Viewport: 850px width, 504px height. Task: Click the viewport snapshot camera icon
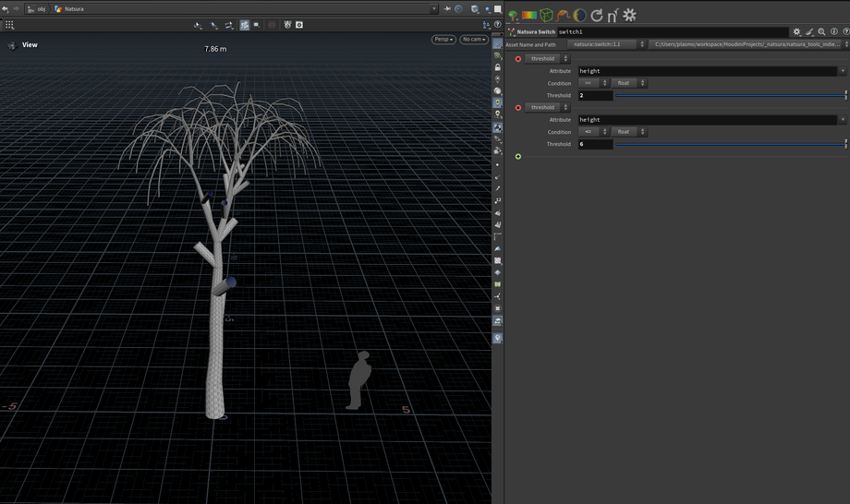[x=299, y=25]
